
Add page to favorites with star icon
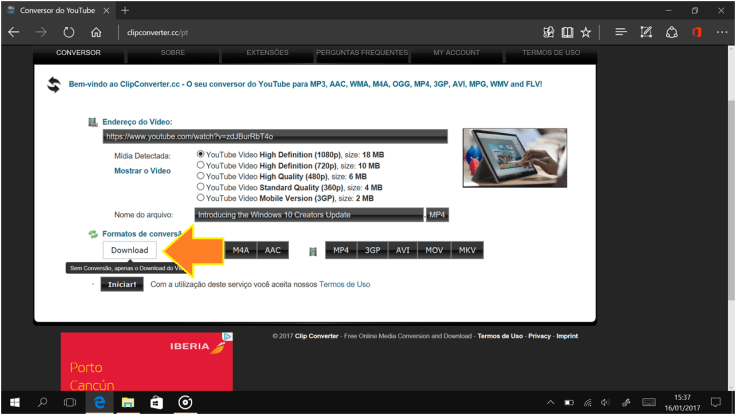[585, 32]
